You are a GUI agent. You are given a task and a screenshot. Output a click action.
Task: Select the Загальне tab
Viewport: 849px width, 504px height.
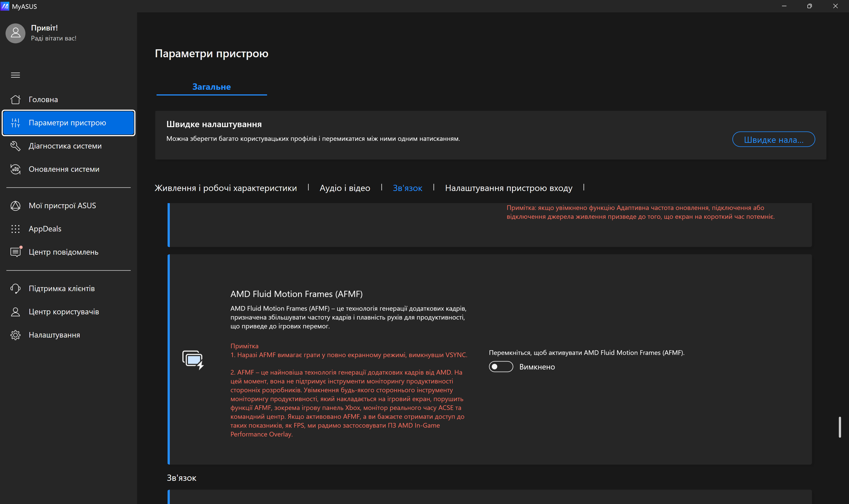pos(211,87)
